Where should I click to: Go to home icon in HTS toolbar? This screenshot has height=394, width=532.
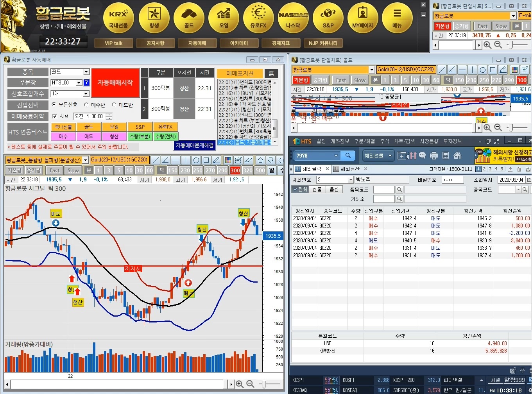tap(457, 156)
